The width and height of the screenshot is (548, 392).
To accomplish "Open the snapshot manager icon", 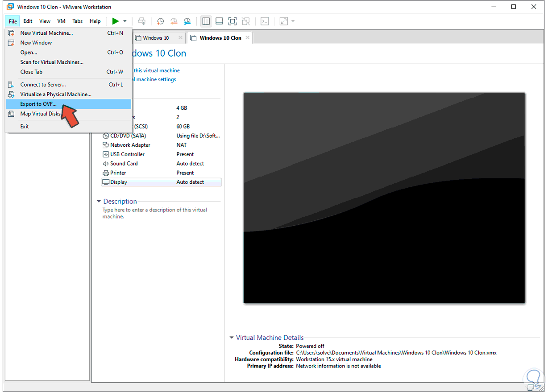I will click(187, 21).
